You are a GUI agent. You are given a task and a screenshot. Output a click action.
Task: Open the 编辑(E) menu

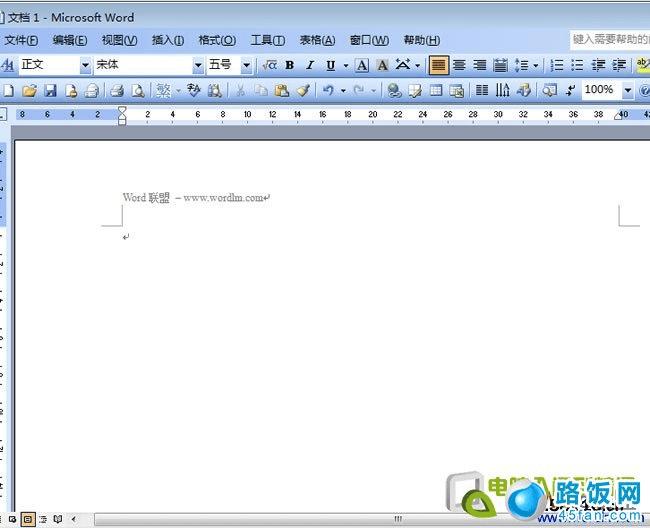coord(70,40)
